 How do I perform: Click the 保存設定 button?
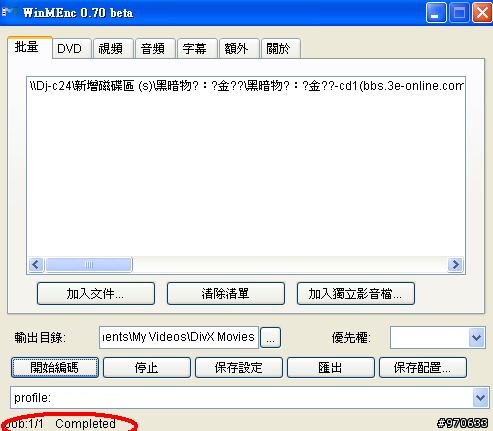(239, 368)
